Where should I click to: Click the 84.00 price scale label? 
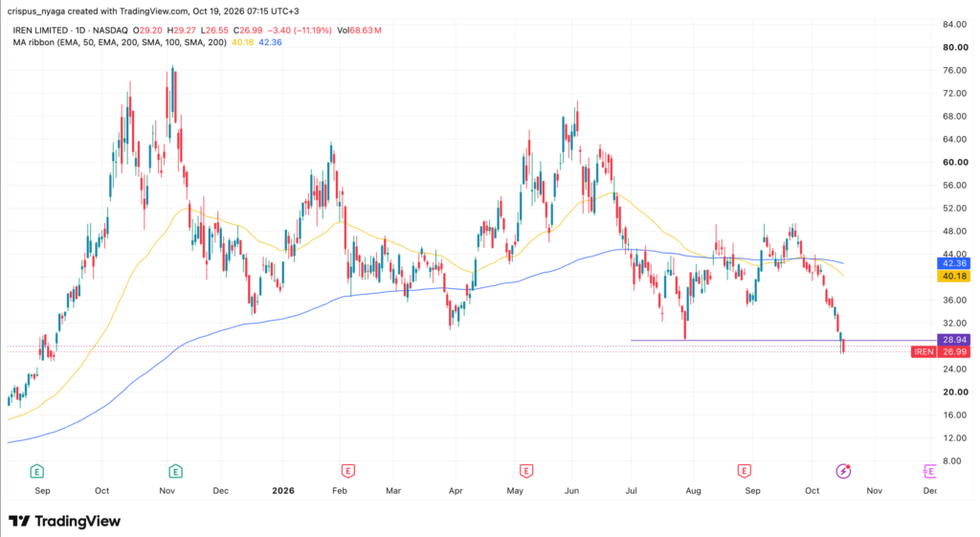pyautogui.click(x=955, y=24)
